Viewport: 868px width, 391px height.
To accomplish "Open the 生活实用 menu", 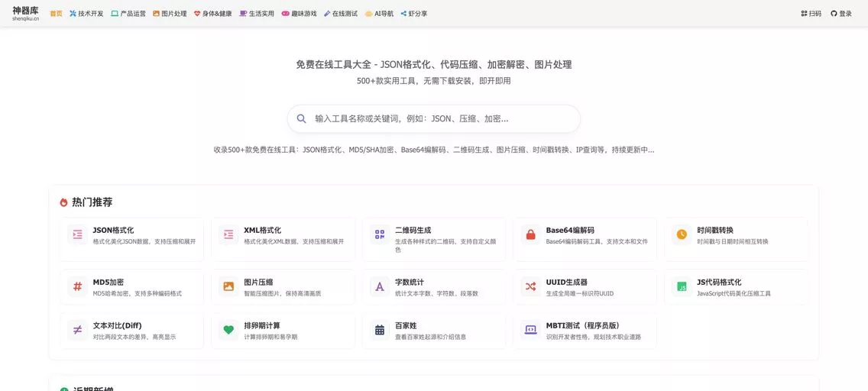I will click(257, 14).
